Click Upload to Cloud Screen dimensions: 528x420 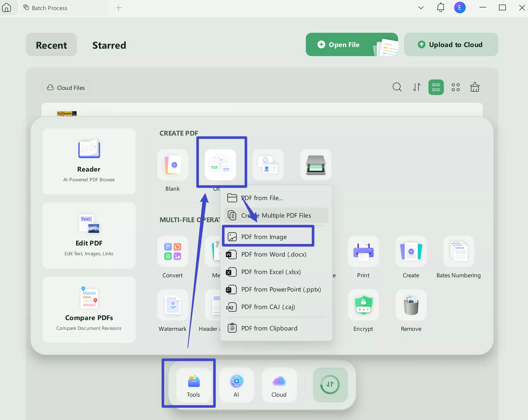click(450, 44)
